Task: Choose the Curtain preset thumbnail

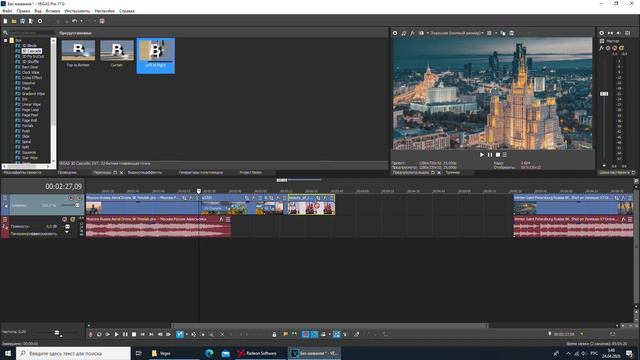Action: tap(117, 51)
